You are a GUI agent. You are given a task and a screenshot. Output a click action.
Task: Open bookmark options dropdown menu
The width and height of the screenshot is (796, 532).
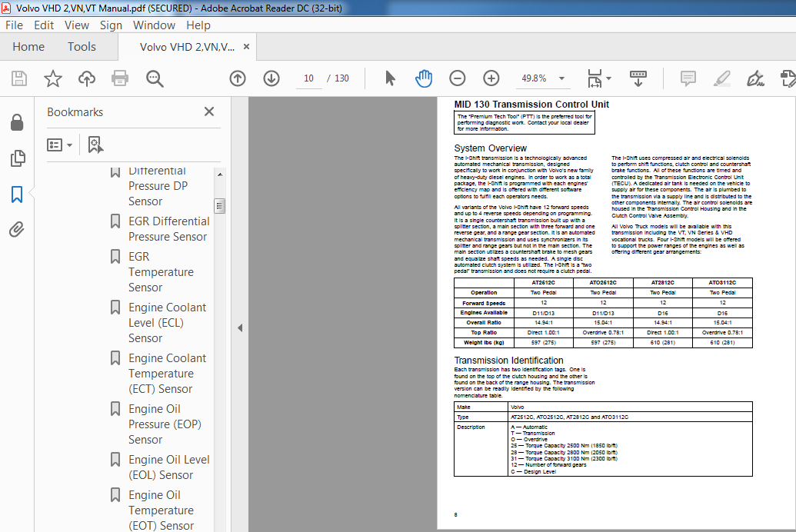click(60, 145)
